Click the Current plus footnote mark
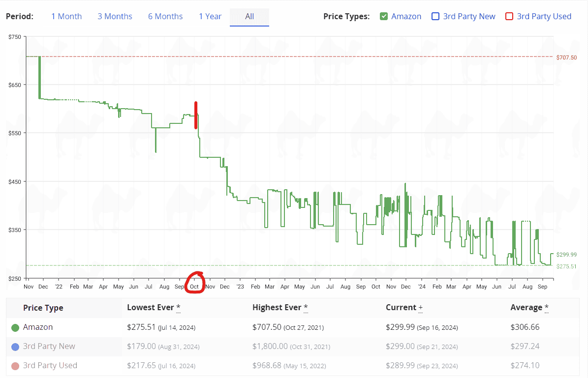Screen dimensions: 588x378 (420, 308)
